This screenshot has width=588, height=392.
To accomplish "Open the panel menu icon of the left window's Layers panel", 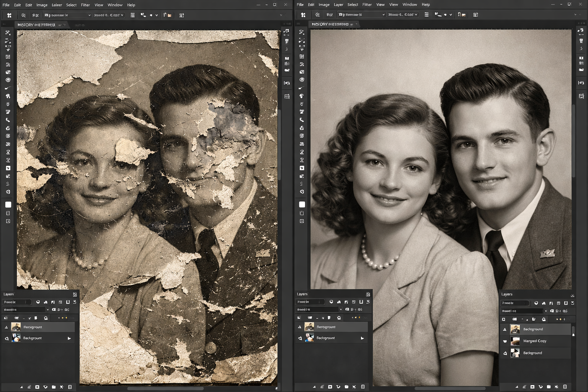I will 75,294.
